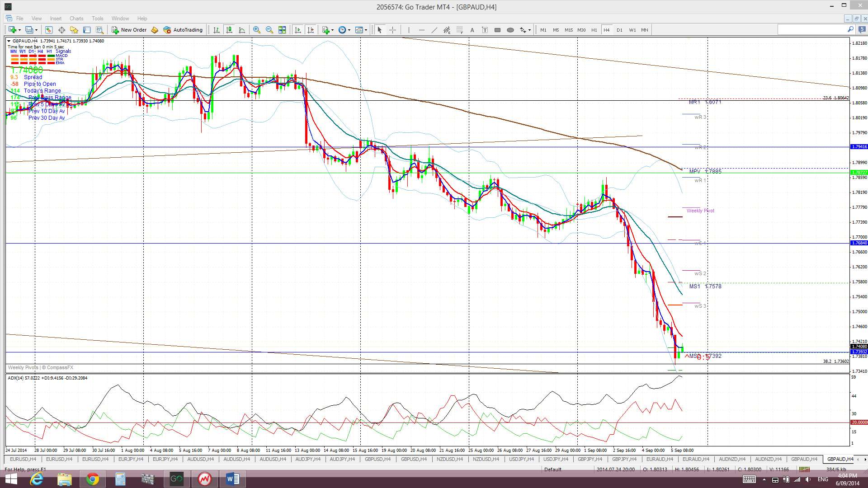Toggle the chart auto scroll button
868x488 pixels.
298,30
